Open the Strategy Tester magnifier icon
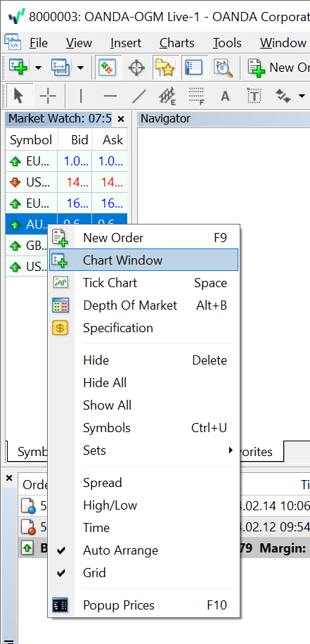 pyautogui.click(x=224, y=68)
